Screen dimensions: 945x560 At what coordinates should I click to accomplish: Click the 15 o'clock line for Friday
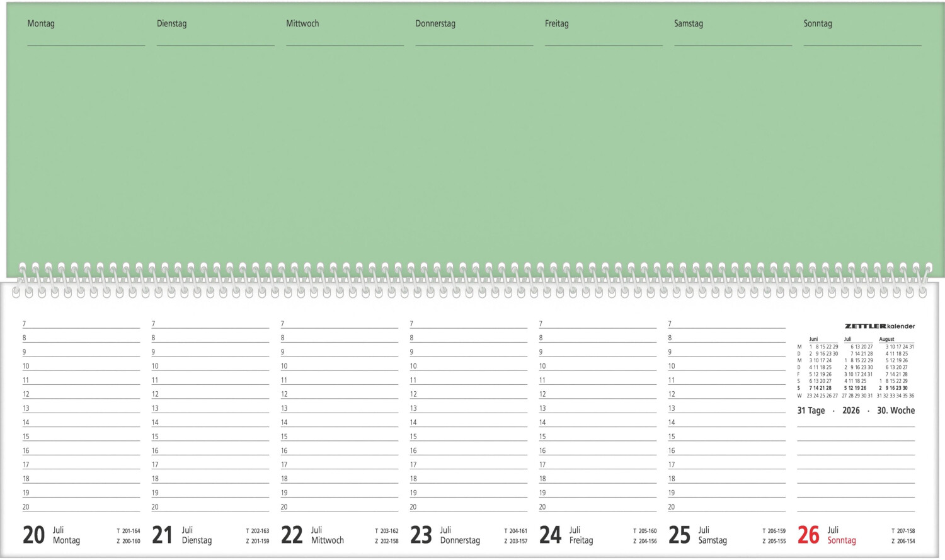598,437
